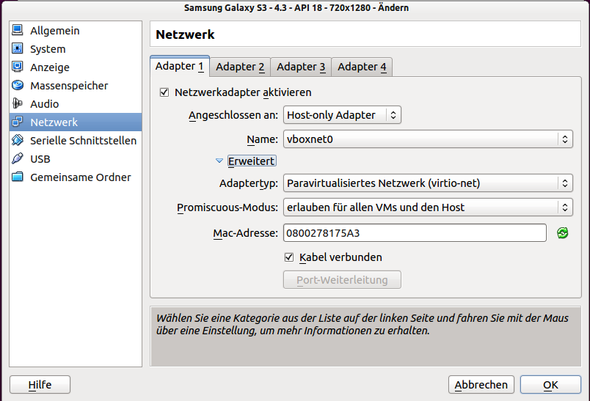Toggle Netzwerkadapter aktivieren checkbox

[x=164, y=92]
